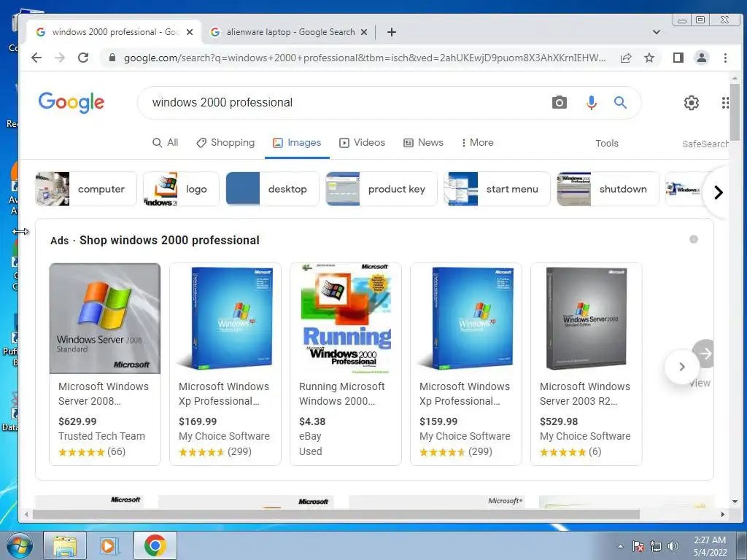The width and height of the screenshot is (747, 560).
Task: Show hidden system tray icons
Action: click(620, 546)
